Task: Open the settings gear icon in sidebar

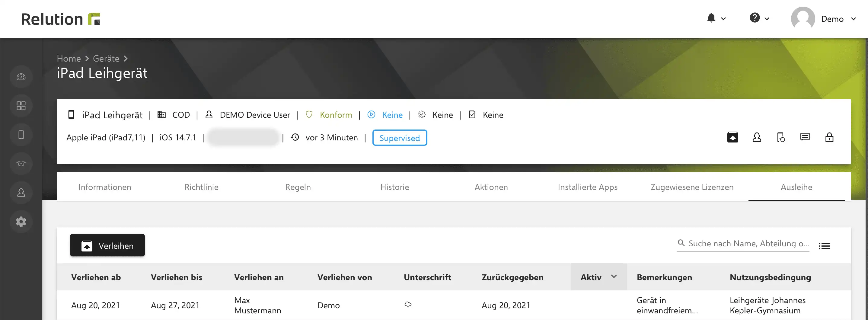Action: coord(21,222)
